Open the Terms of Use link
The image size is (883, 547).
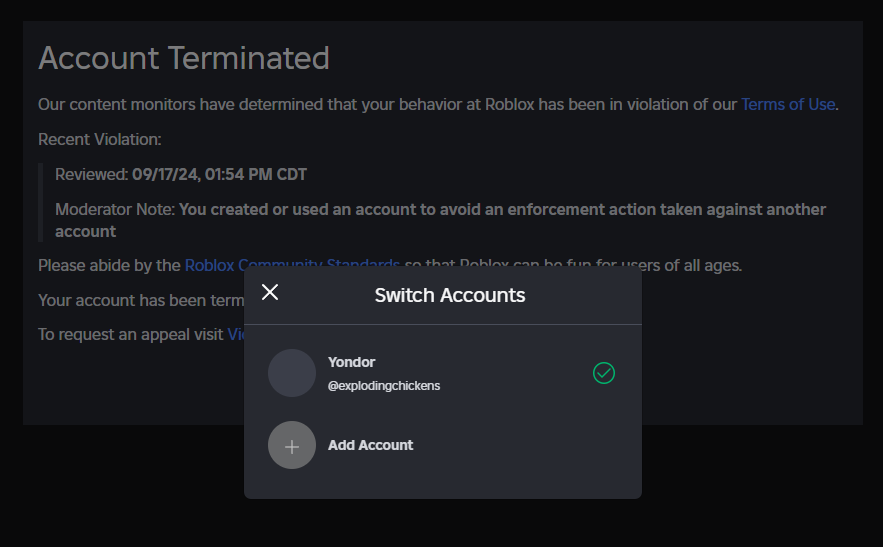pos(788,105)
